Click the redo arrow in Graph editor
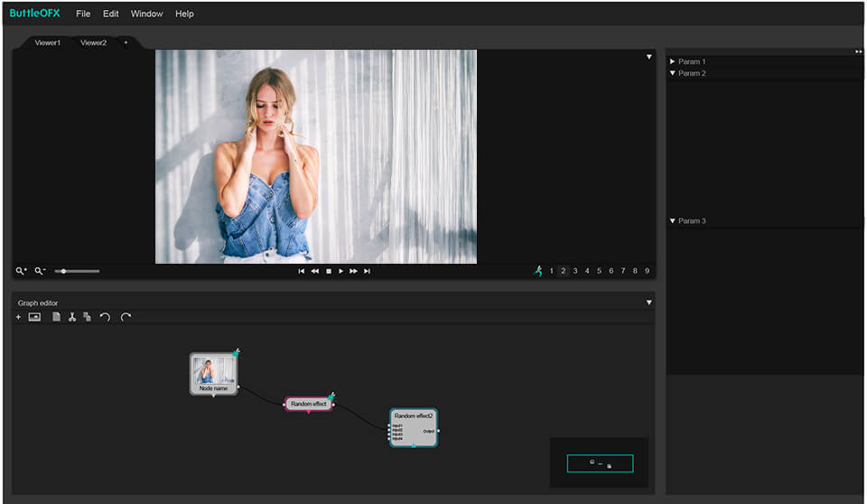 click(126, 317)
